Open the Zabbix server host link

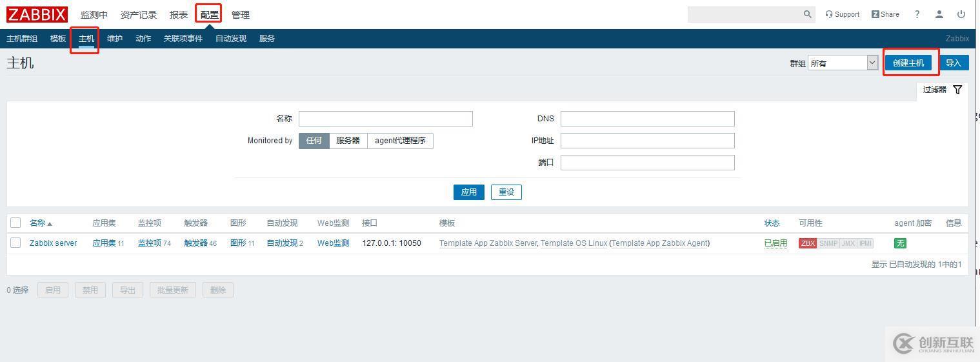[x=53, y=243]
